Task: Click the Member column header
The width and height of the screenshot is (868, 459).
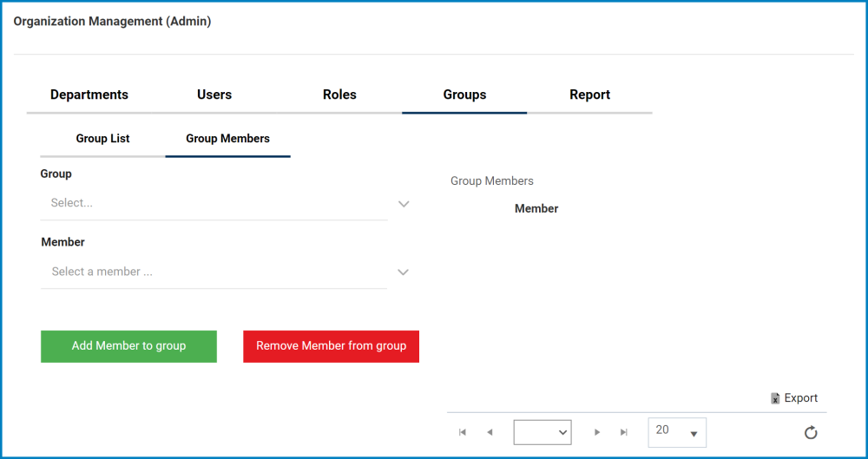Action: (536, 209)
